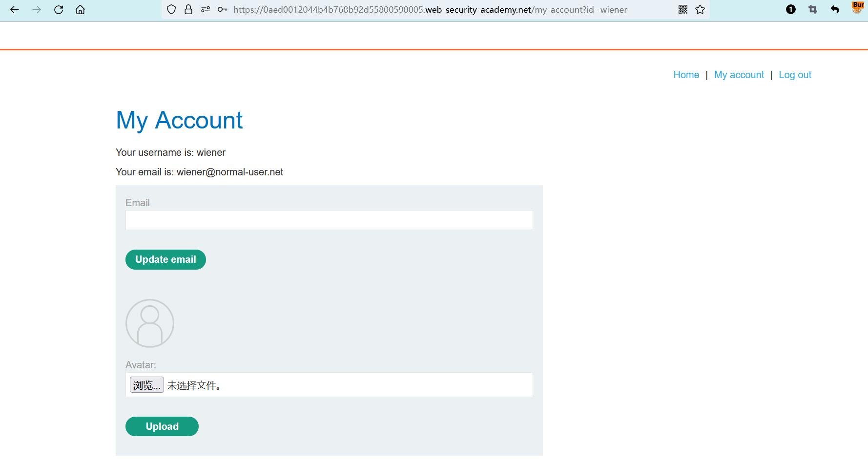Image resolution: width=868 pixels, height=466 pixels.
Task: Click the browser forward arrow
Action: tap(37, 10)
